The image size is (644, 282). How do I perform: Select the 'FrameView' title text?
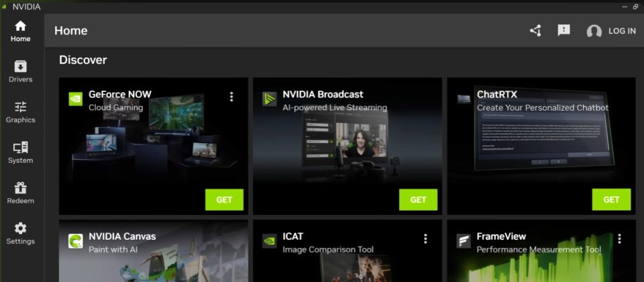(x=501, y=236)
